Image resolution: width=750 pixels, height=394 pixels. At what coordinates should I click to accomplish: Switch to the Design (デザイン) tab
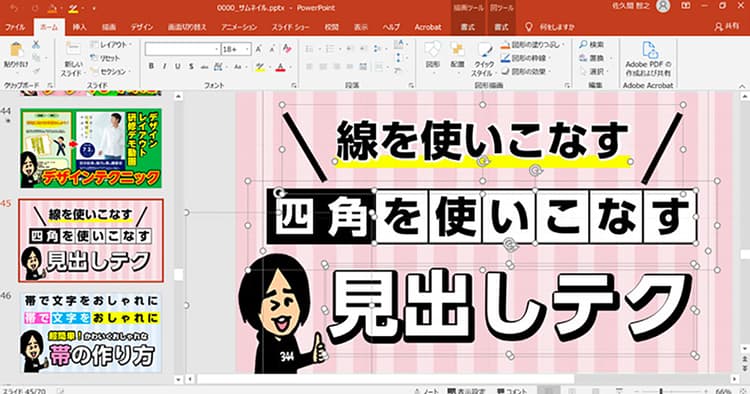[142, 27]
